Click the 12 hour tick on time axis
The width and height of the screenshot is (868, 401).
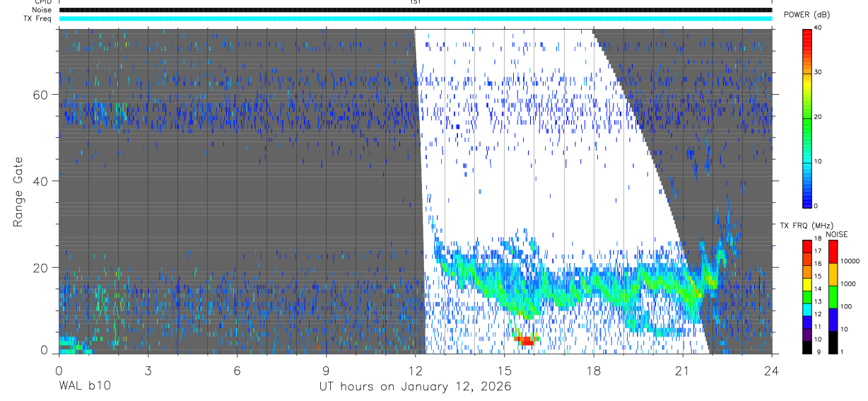pos(415,371)
